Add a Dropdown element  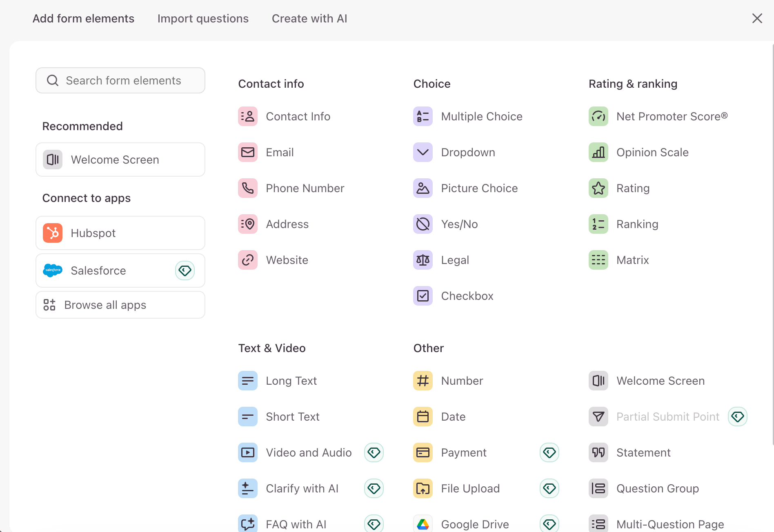pos(467,152)
